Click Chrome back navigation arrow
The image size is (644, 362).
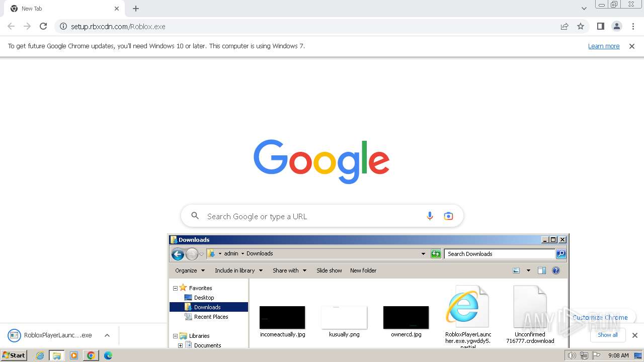(x=11, y=26)
